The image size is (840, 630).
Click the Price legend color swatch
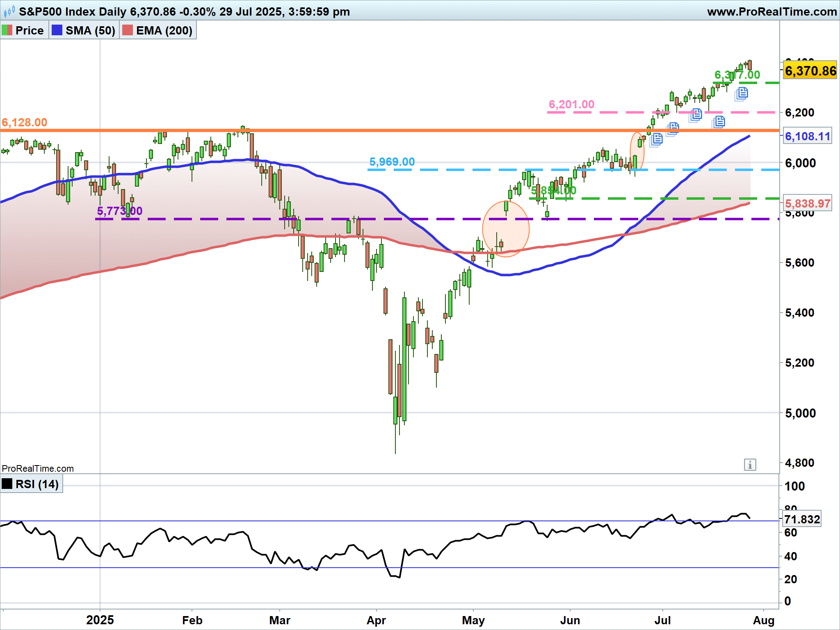point(7,30)
